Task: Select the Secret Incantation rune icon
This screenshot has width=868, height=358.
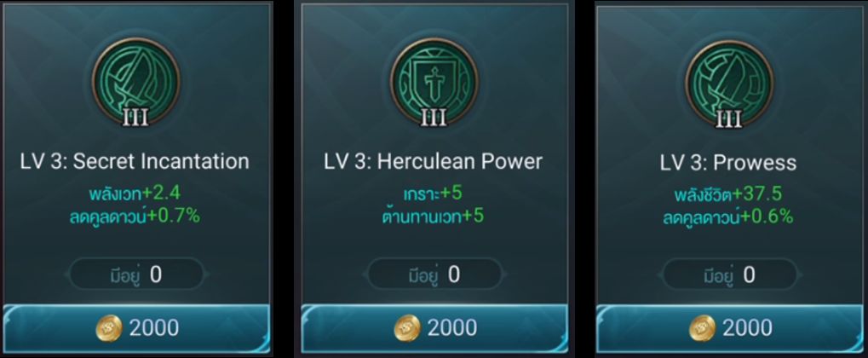Action: [x=135, y=82]
